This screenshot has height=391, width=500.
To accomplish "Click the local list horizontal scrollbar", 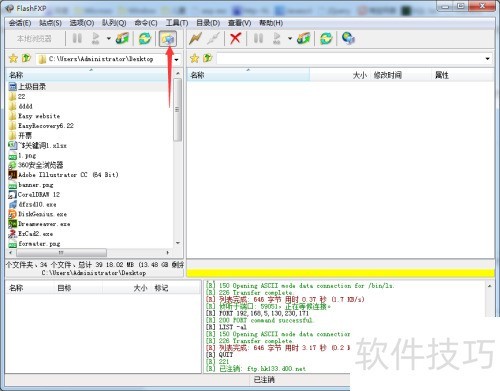I will 89,253.
